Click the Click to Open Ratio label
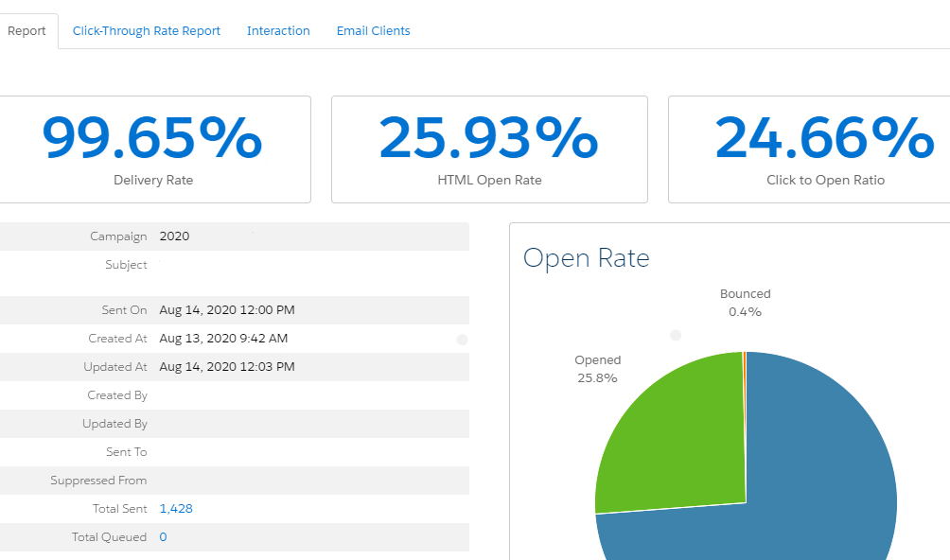The image size is (950, 560). point(826,180)
